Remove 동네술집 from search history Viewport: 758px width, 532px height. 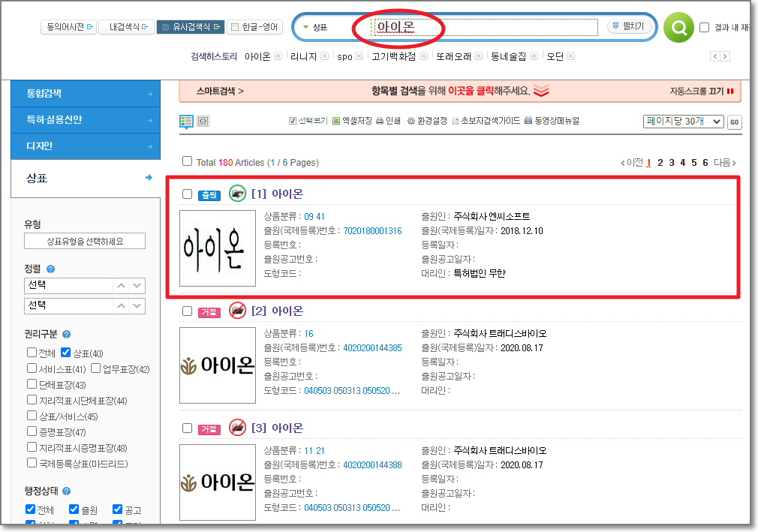click(x=534, y=56)
